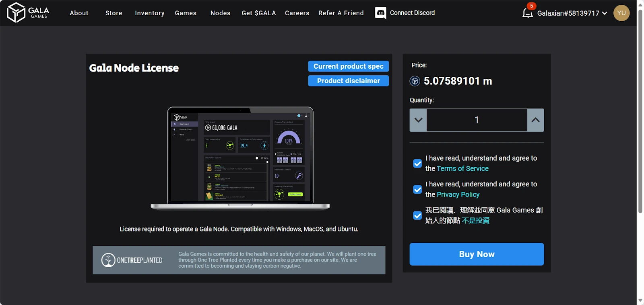
Task: Open the Current product spec button
Action: tap(348, 66)
